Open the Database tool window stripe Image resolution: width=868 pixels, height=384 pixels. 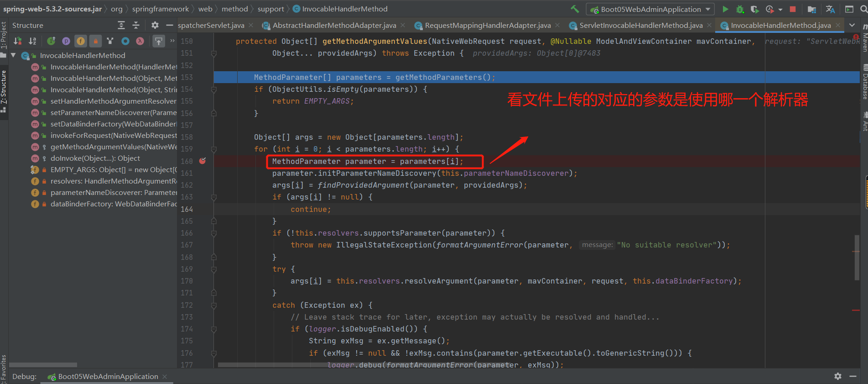864,82
